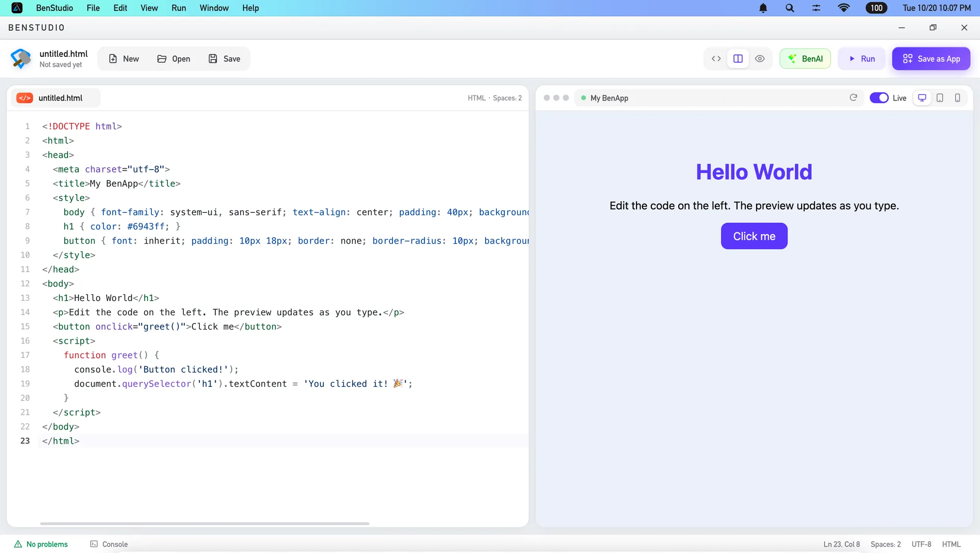Image resolution: width=980 pixels, height=553 pixels.
Task: Click the editor horizontal scrollbar
Action: point(204,524)
